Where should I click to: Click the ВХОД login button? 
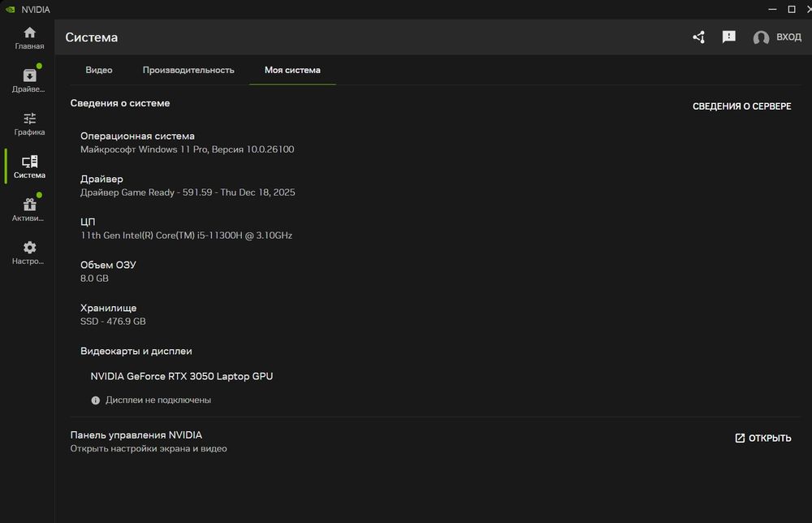788,37
